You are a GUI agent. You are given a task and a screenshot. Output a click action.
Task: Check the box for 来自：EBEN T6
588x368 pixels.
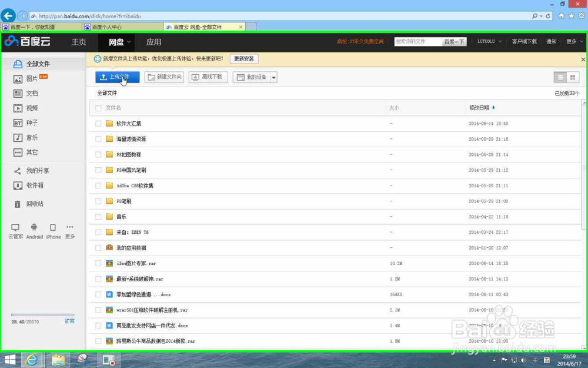98,232
